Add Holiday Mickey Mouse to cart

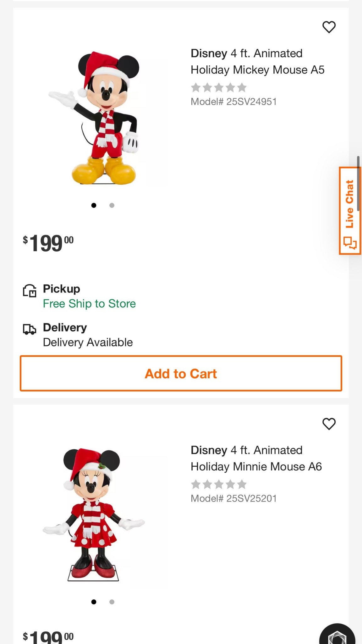(x=181, y=374)
